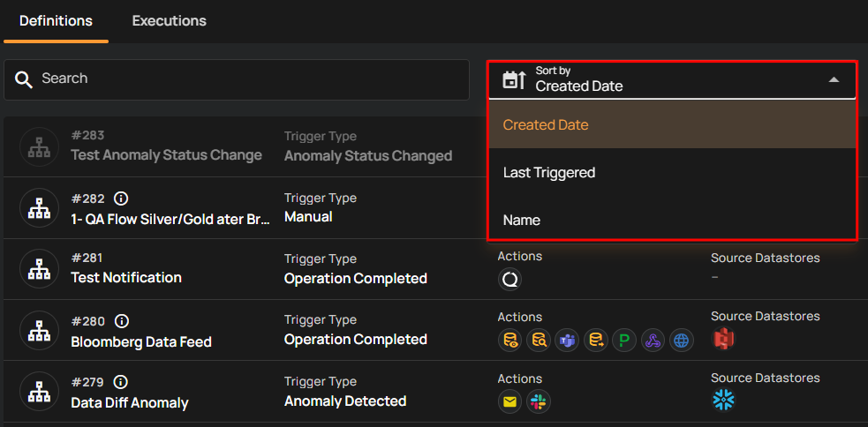Click the blue globe HTTP action icon

tap(681, 341)
